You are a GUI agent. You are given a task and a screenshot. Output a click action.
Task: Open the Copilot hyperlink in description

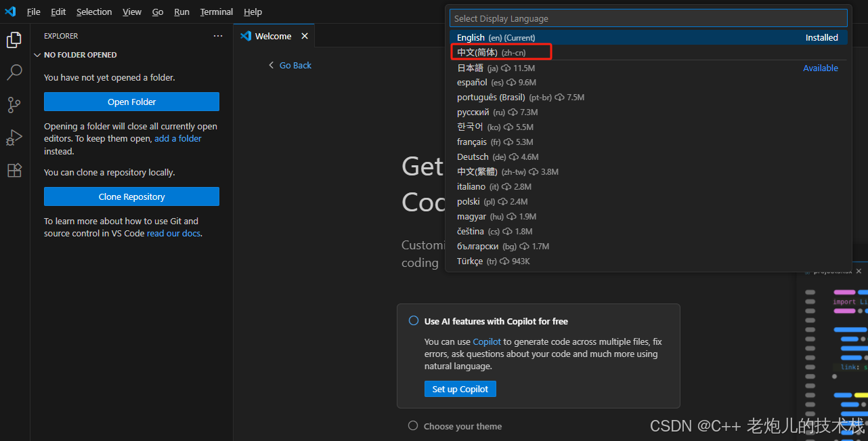point(487,342)
